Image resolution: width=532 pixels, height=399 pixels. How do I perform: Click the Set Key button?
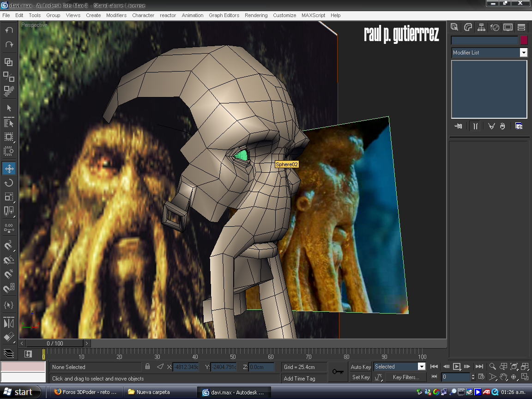[x=361, y=377]
